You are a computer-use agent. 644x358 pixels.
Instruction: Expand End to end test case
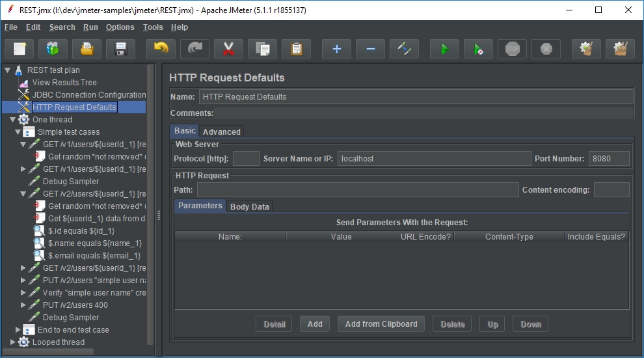point(18,329)
